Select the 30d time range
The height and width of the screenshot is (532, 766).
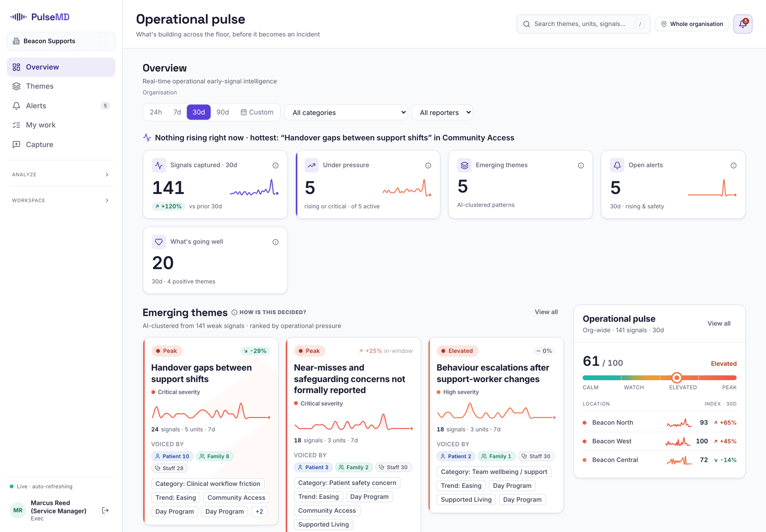coord(199,112)
